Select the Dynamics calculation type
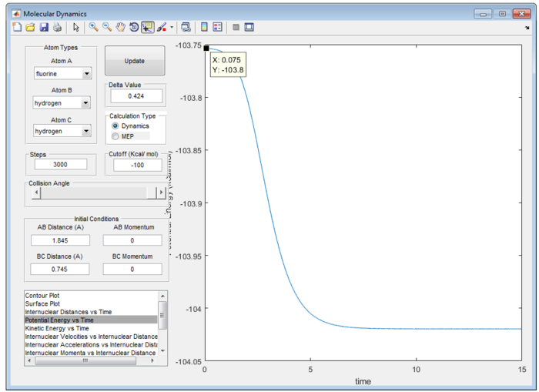 tap(115, 126)
